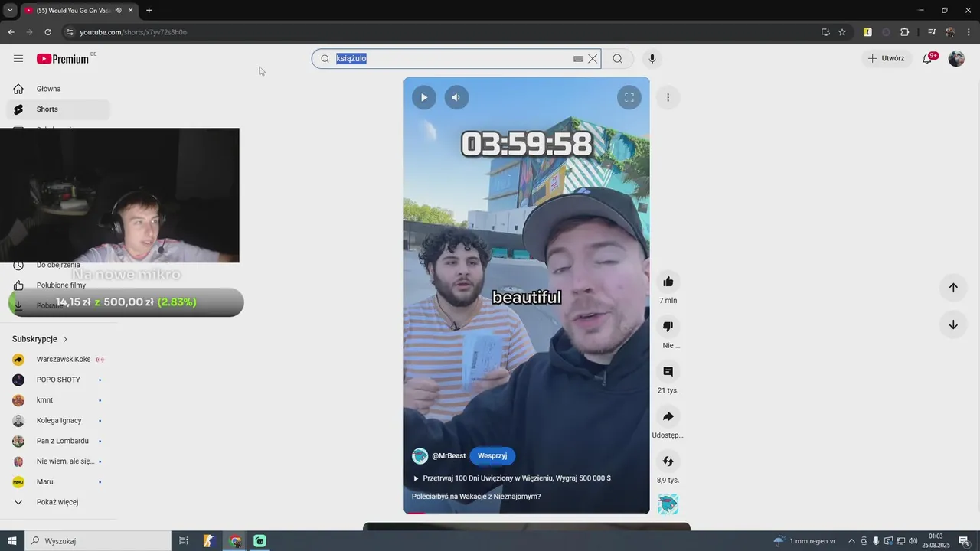Open the sound source thumbnail
980x551 pixels.
tap(668, 504)
